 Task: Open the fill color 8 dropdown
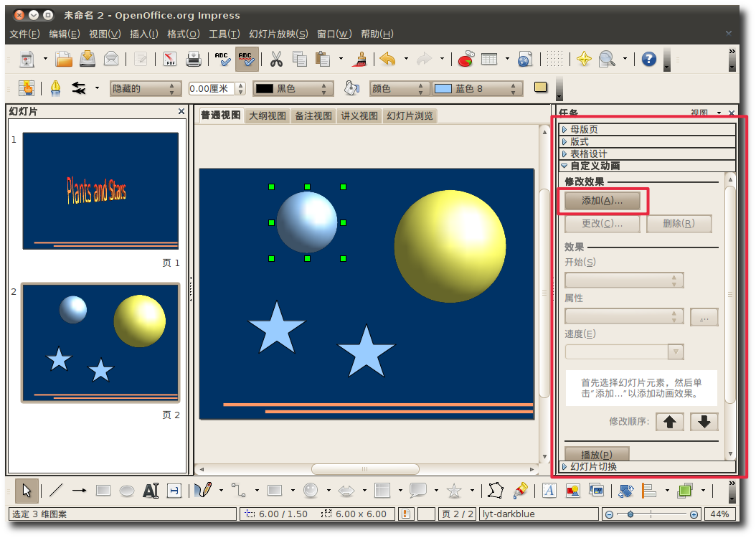(477, 89)
